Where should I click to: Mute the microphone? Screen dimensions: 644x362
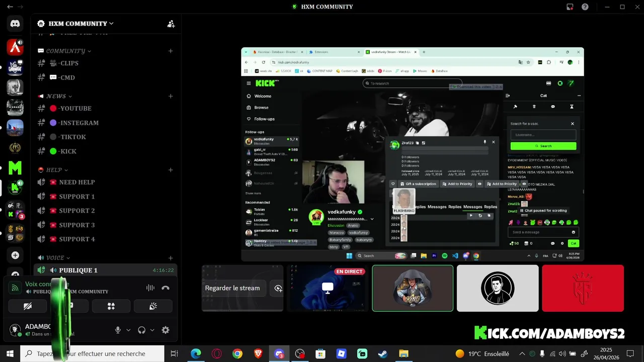click(x=118, y=330)
